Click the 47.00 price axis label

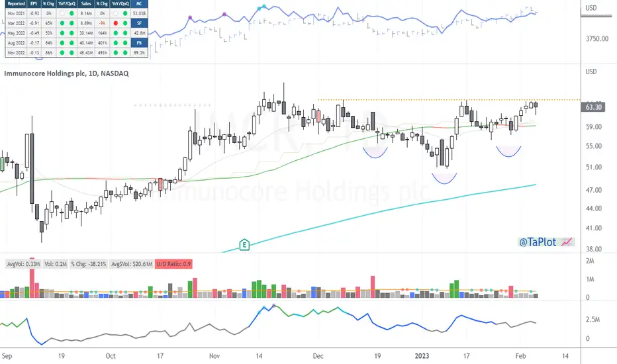(x=594, y=190)
